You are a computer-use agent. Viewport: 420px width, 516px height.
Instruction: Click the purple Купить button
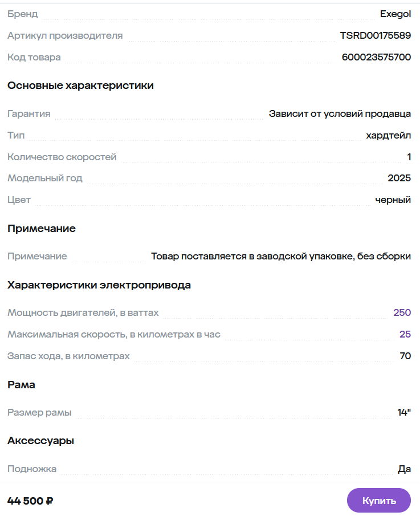pyautogui.click(x=378, y=501)
